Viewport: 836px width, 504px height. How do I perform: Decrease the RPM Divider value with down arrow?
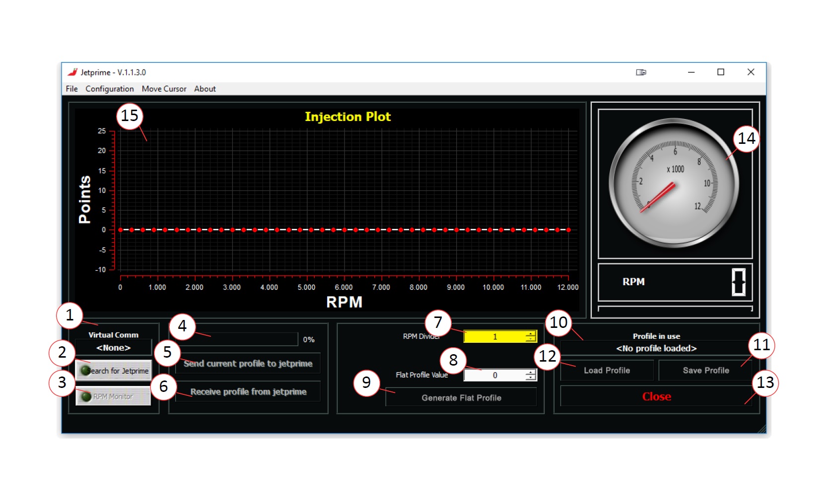point(531,339)
